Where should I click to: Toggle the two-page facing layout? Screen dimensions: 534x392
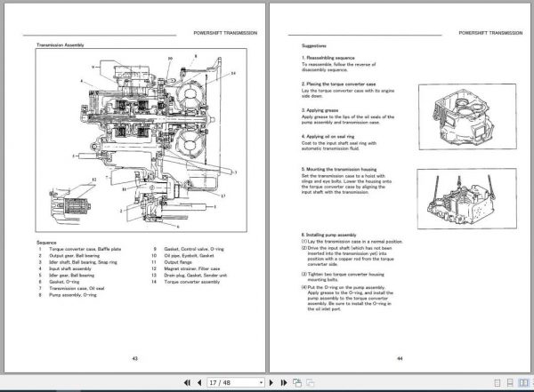pyautogui.click(x=523, y=383)
